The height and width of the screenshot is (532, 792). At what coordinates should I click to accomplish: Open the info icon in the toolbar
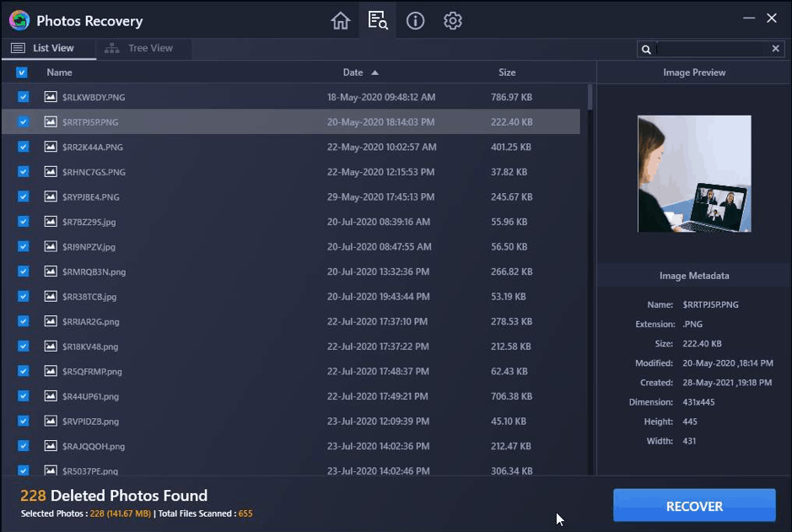click(x=415, y=20)
